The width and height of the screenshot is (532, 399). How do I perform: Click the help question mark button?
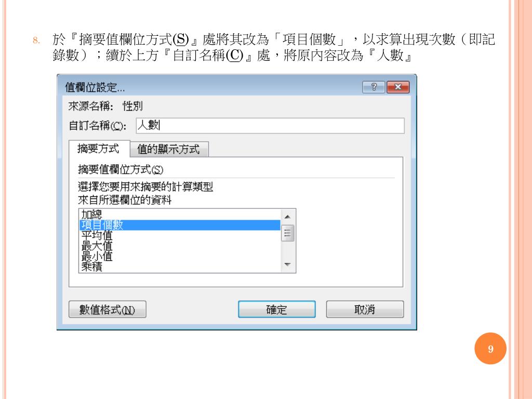[x=374, y=87]
